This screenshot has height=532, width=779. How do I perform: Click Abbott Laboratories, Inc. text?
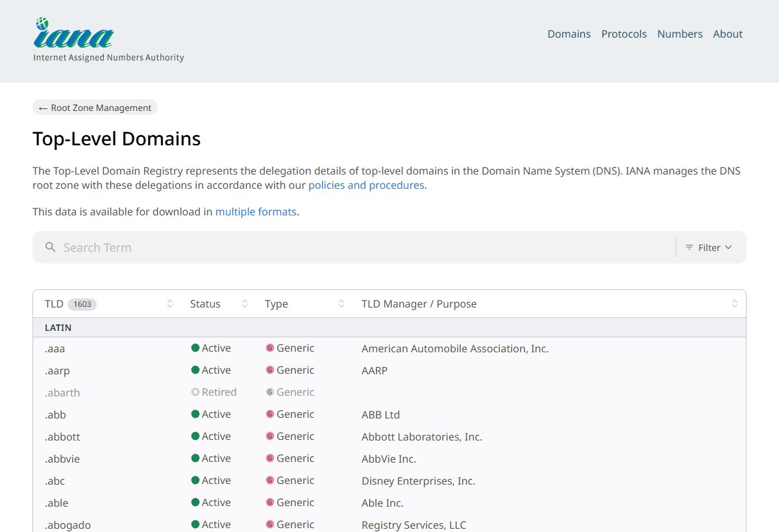point(422,437)
